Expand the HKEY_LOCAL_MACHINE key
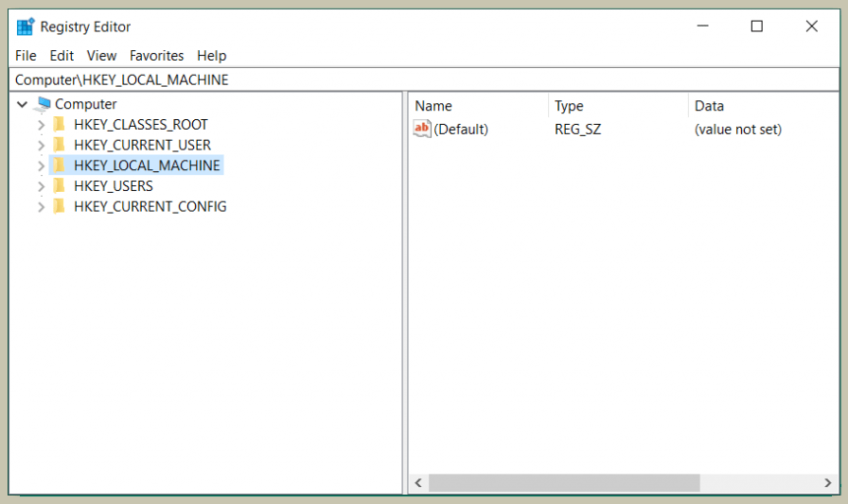The width and height of the screenshot is (848, 504). click(x=41, y=165)
